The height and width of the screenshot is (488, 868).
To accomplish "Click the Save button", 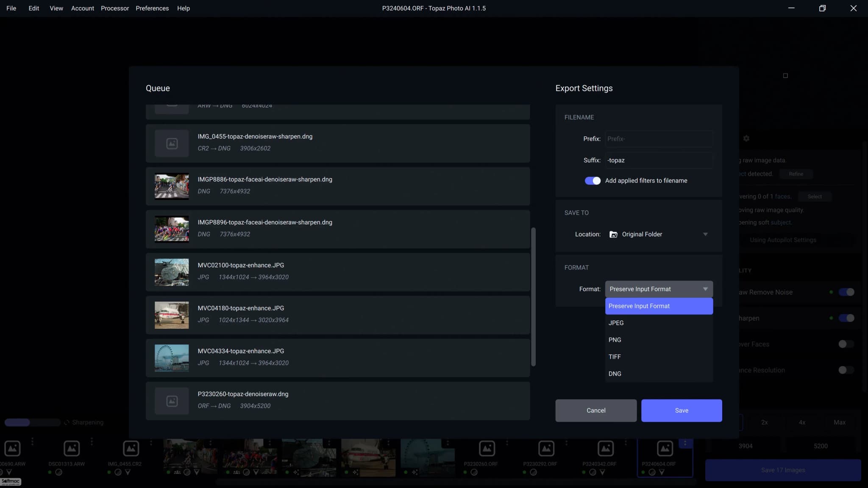I will (x=682, y=410).
